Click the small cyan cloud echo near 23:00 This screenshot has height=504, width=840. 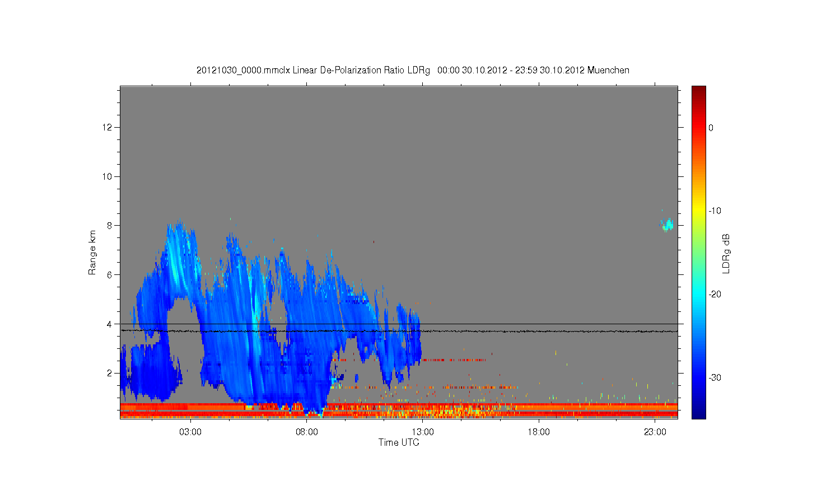[x=666, y=225]
